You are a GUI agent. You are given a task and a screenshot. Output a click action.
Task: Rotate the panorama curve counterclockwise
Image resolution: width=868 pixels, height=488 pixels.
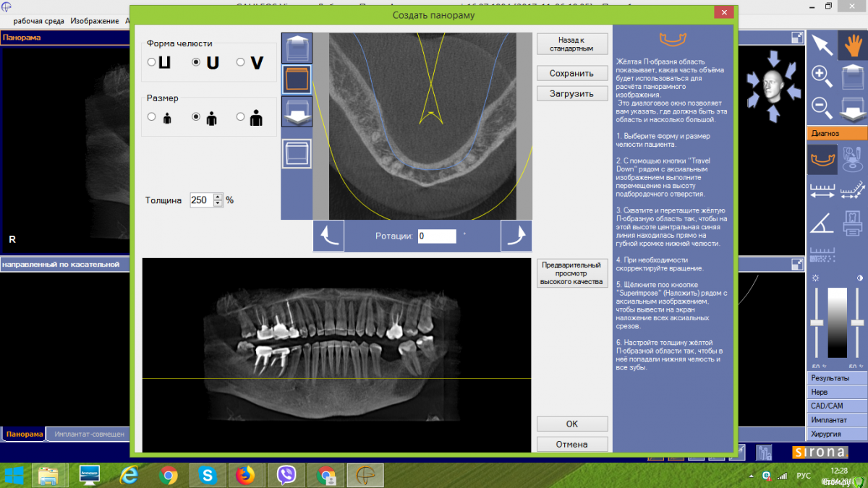click(328, 236)
